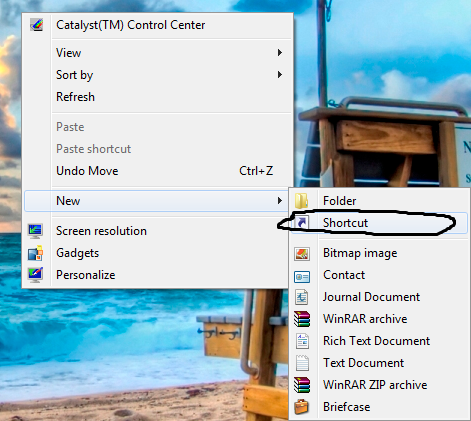This screenshot has height=421, width=471.
Task: Click the Bitmap image icon
Action: pos(302,253)
